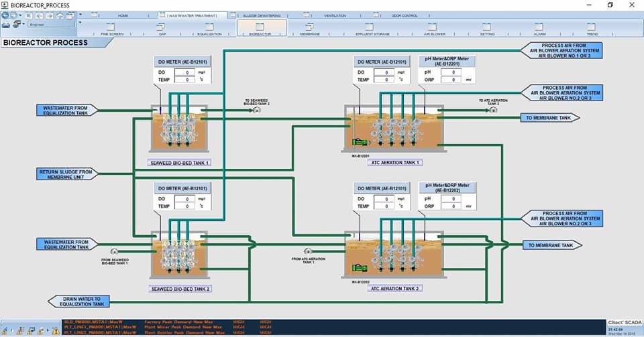Click the ATC Aeration Tank 2 graphic
Viewport: 644px width, 337px height.
[x=394, y=255]
